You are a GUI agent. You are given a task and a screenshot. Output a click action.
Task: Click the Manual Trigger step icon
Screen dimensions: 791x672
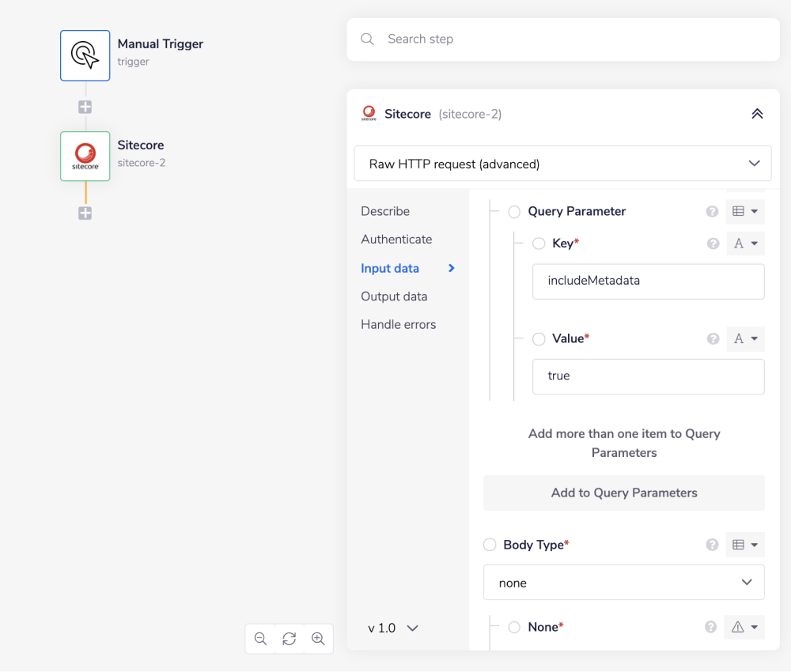(x=85, y=55)
